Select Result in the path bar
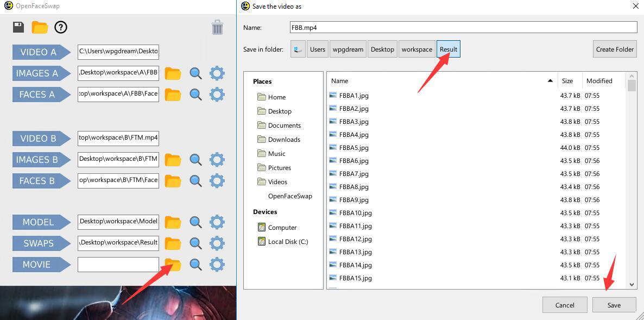 [x=449, y=49]
